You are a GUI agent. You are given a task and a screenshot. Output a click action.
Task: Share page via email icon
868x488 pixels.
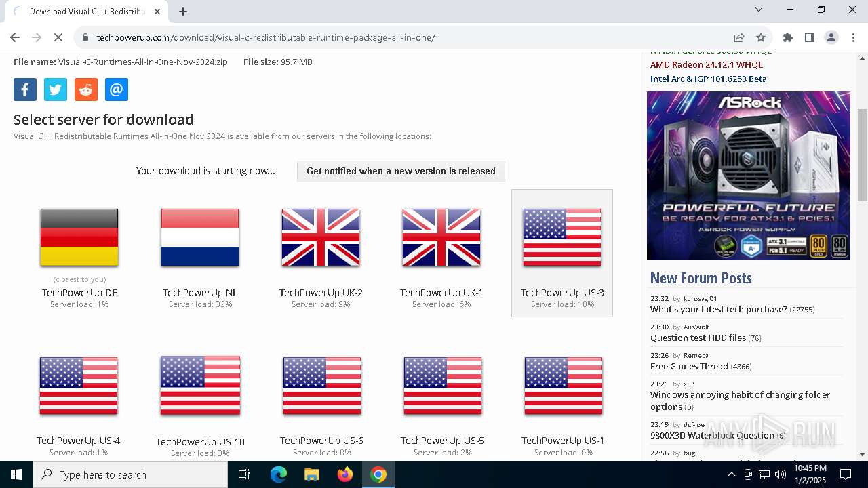tap(117, 89)
